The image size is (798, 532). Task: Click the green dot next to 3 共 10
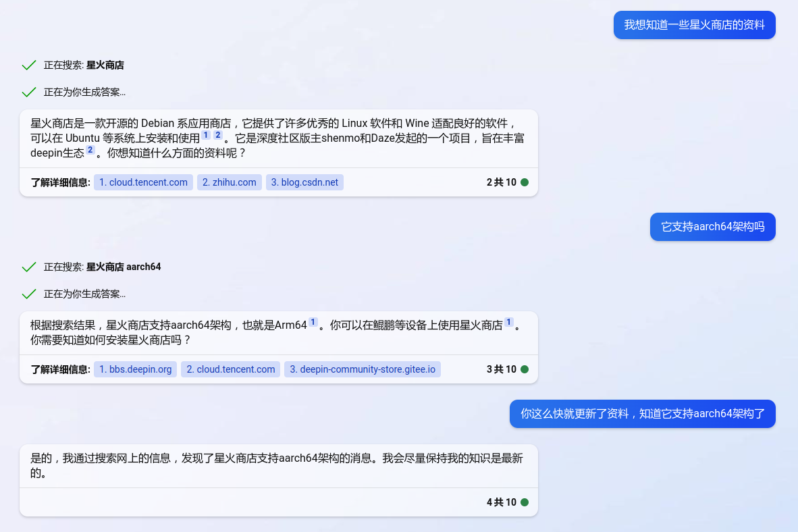(x=525, y=369)
